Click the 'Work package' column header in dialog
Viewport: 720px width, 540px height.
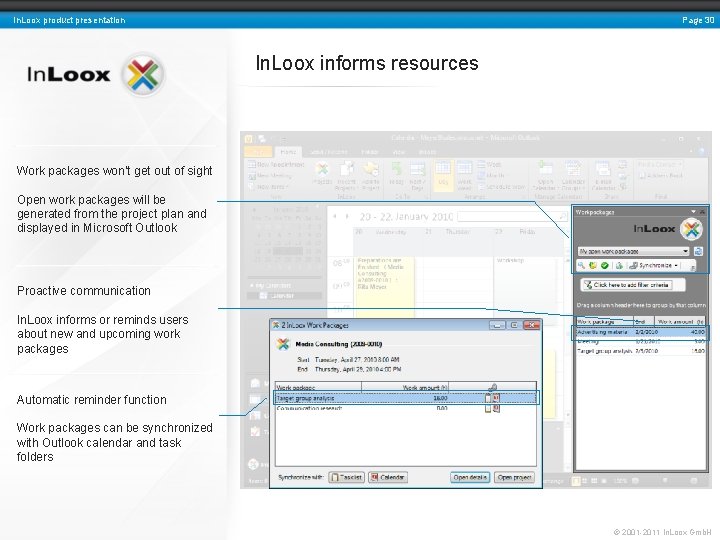318,388
